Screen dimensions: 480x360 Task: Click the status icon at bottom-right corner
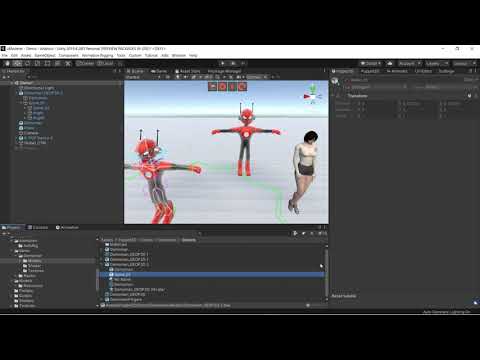point(476,303)
